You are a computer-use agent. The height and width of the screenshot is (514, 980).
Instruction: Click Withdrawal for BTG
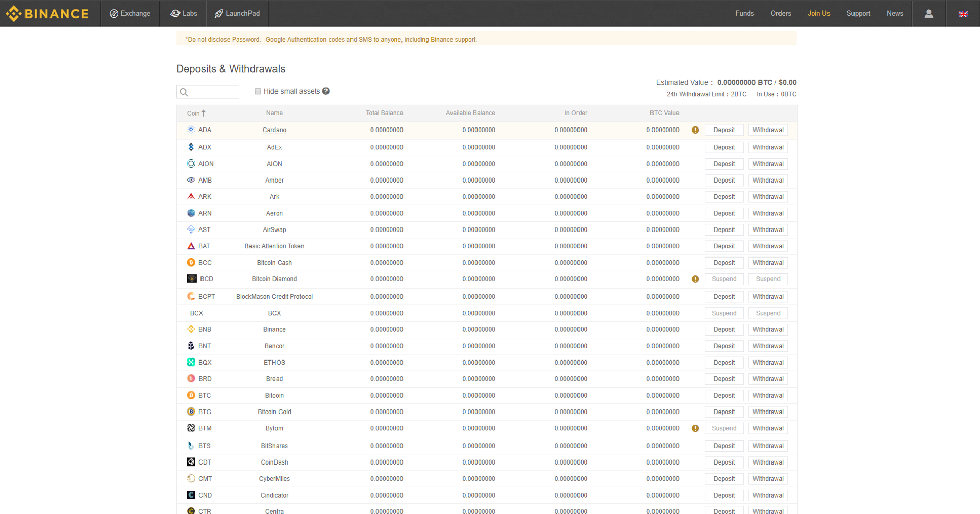pyautogui.click(x=768, y=412)
